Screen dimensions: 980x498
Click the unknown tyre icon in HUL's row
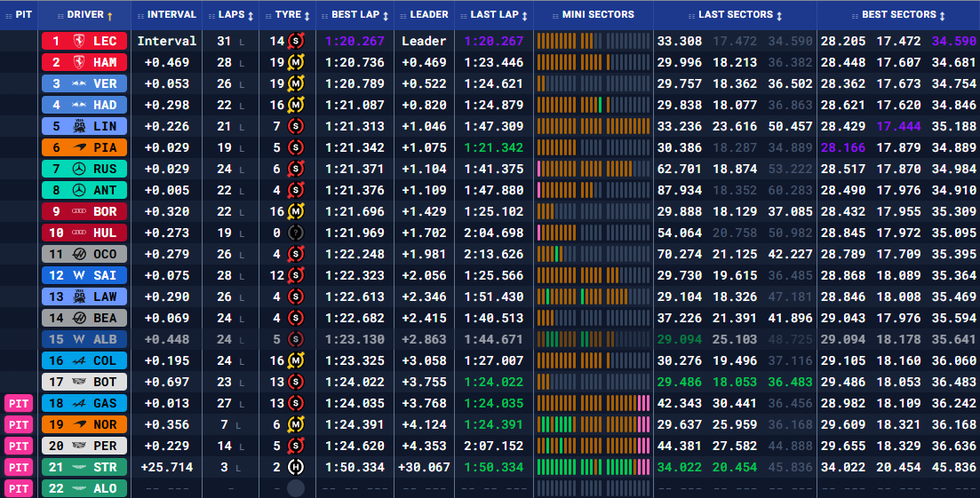coord(295,233)
